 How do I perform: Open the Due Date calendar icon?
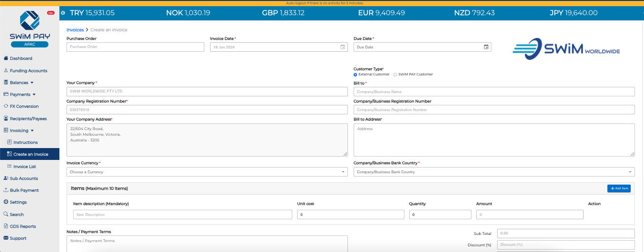pos(486,47)
